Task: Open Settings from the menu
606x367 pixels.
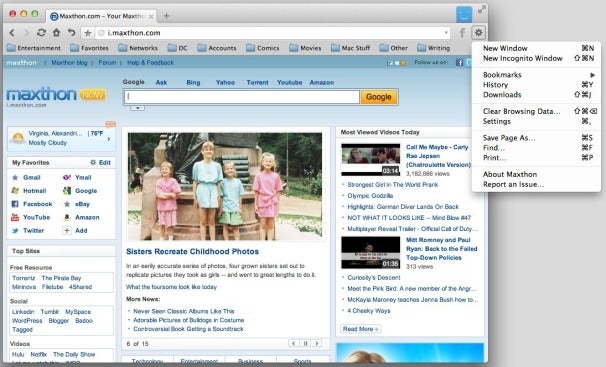Action: [536, 122]
